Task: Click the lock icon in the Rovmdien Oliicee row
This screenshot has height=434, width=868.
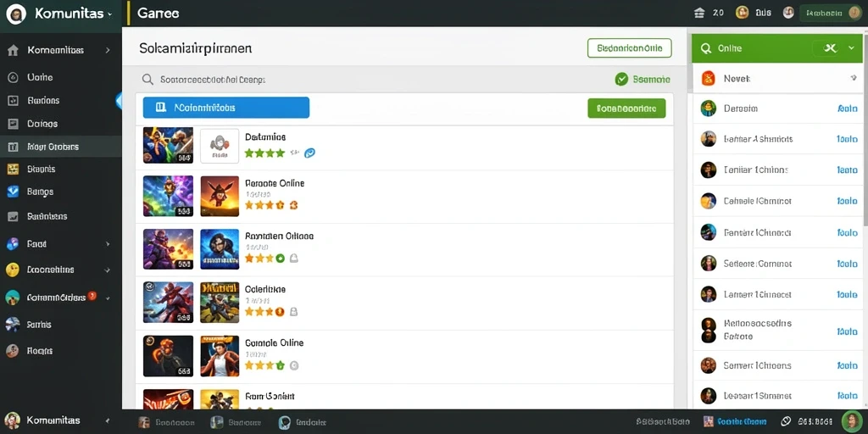Action: [294, 258]
